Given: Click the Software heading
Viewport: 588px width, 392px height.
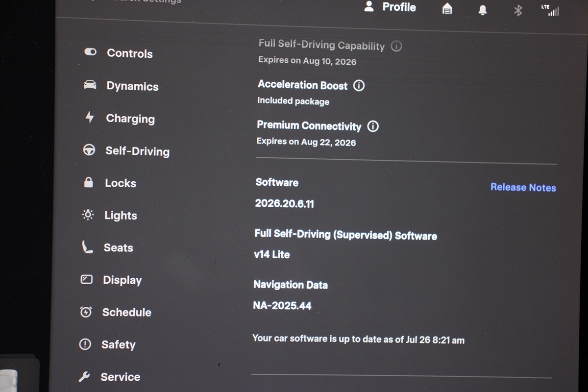Looking at the screenshot, I should 277,182.
